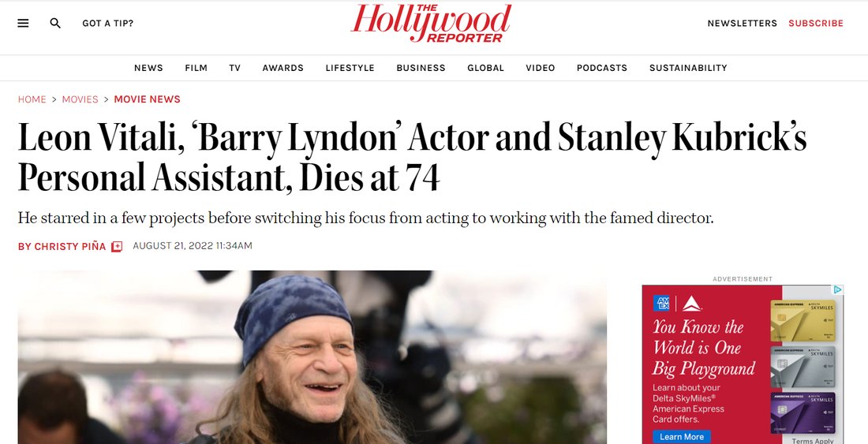Select the News menu item
This screenshot has width=868, height=444.
148,68
